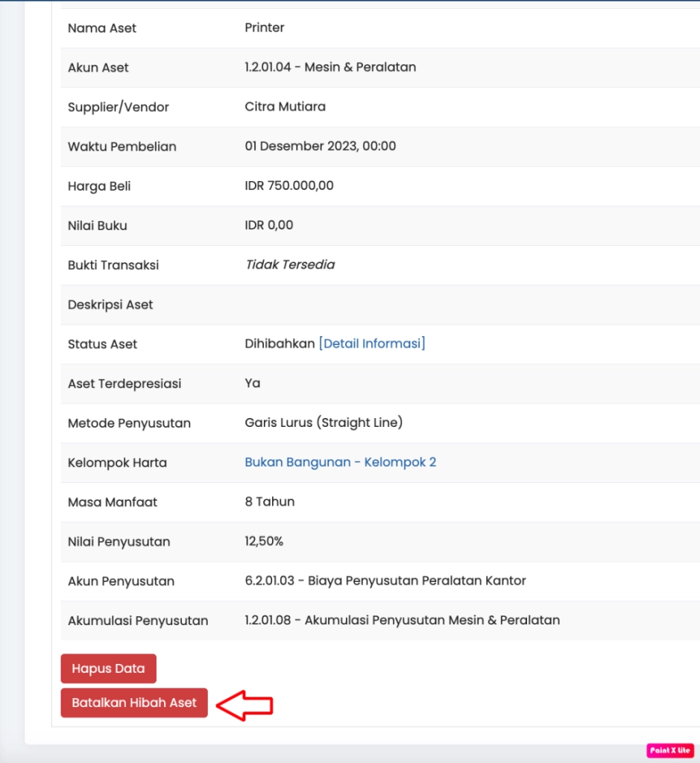Select the Bukti Transaksi text Tidak Tersedia
This screenshot has height=763, width=700.
(x=290, y=265)
